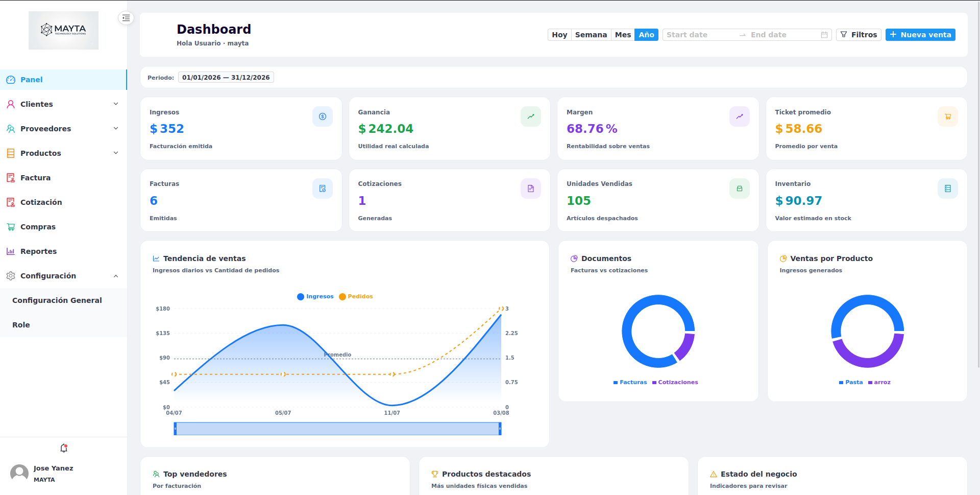Image resolution: width=980 pixels, height=495 pixels.
Task: Click the chart data zoom range bar
Action: [x=337, y=429]
